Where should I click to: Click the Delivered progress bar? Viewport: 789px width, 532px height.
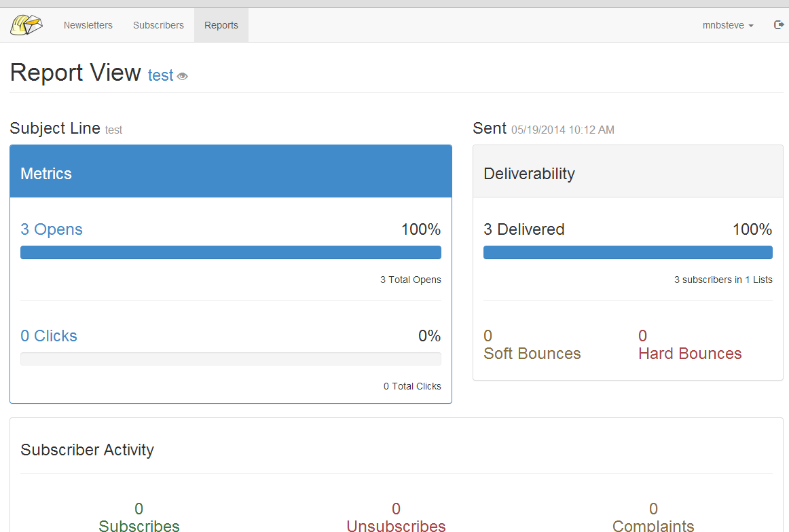pyautogui.click(x=627, y=252)
